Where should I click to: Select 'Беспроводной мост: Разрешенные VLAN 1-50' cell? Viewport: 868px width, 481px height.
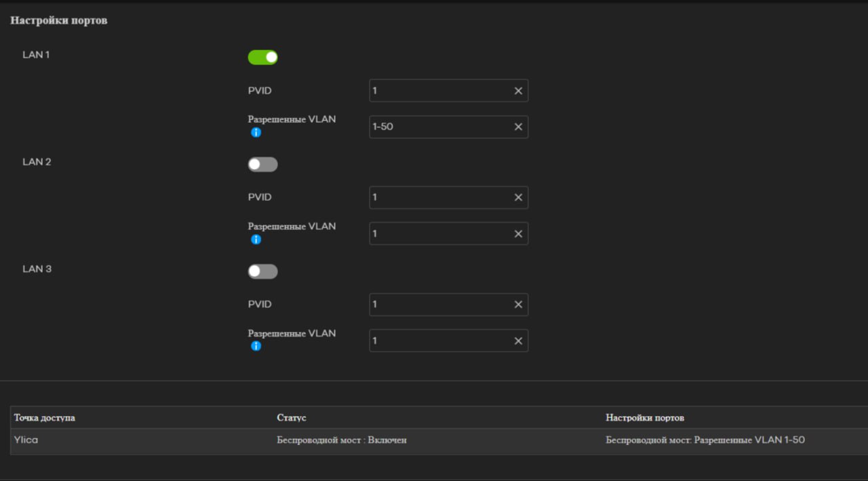pyautogui.click(x=734, y=440)
